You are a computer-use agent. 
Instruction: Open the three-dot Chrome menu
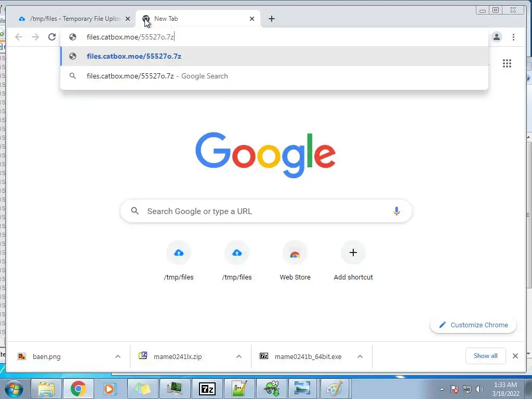click(x=513, y=37)
